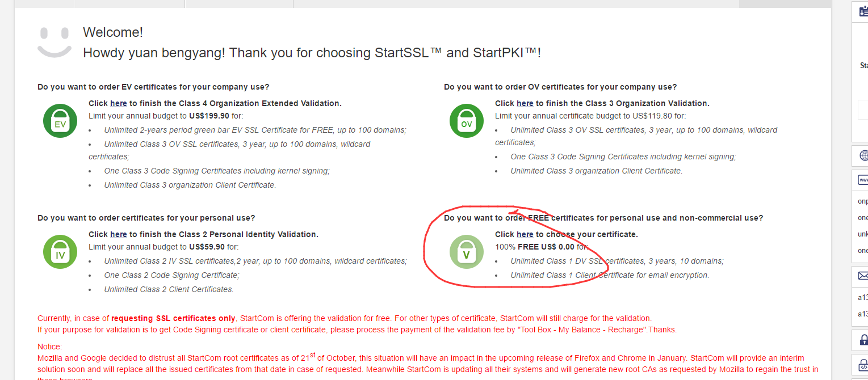Screen dimensions: 868x380
Task: Click 'here' for Class 4 Extended Validation
Action: [119, 103]
